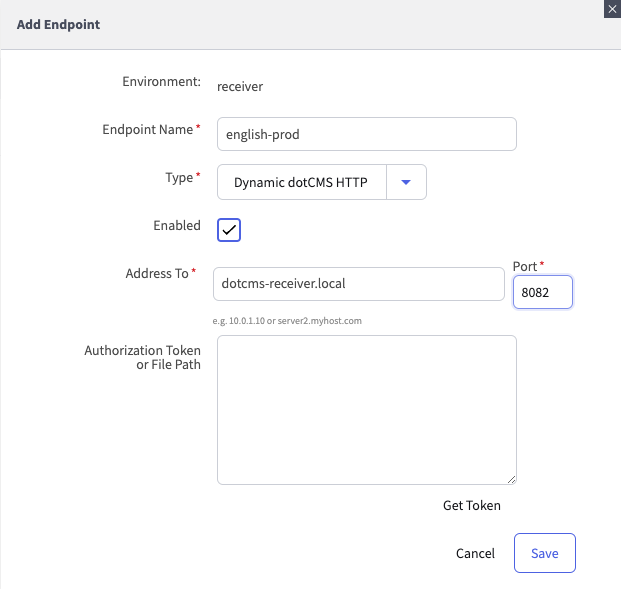Close the Add Endpoint dialog with the X
Image resolution: width=621 pixels, height=589 pixels.
[611, 8]
